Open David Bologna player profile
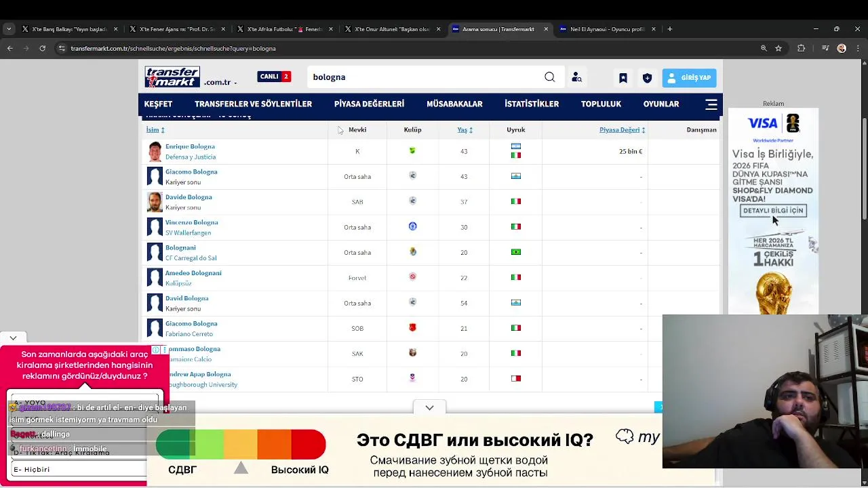 pos(186,298)
